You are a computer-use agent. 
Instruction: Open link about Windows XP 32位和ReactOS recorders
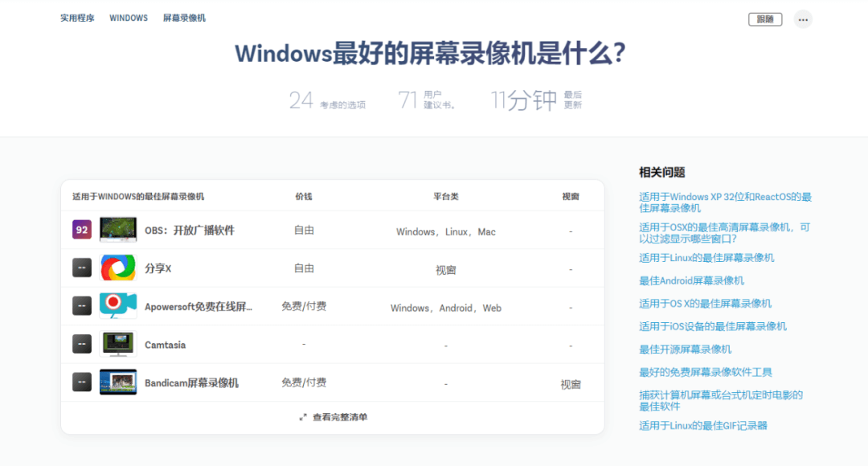[x=725, y=202]
